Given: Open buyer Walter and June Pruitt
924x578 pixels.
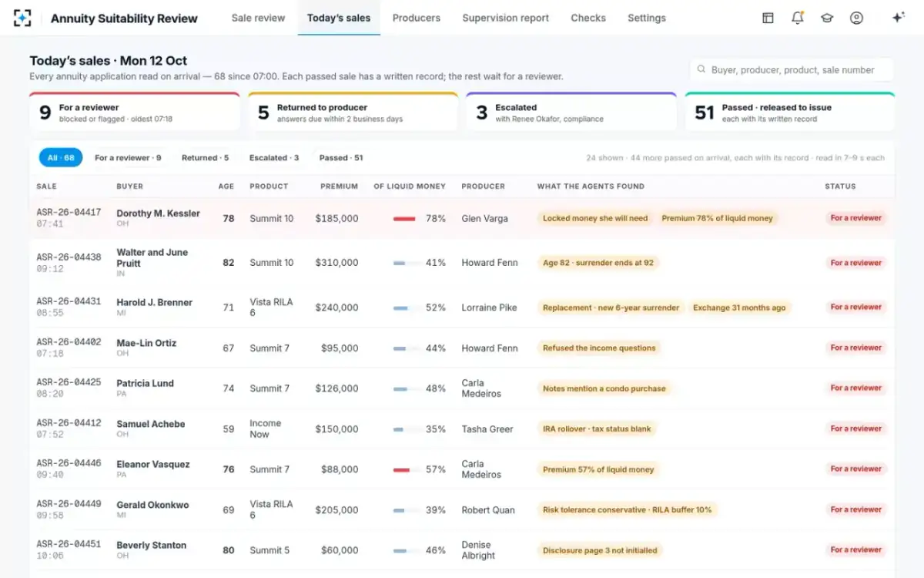Looking at the screenshot, I should click(x=152, y=257).
